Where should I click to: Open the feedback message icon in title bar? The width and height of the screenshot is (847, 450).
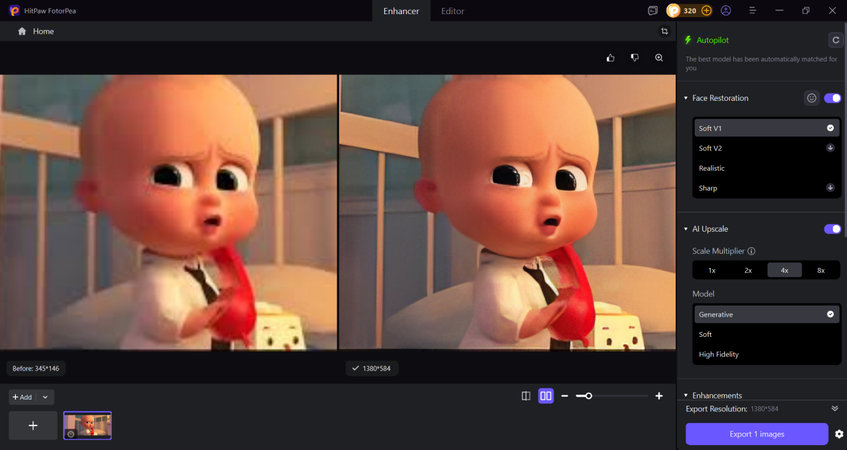coord(653,11)
